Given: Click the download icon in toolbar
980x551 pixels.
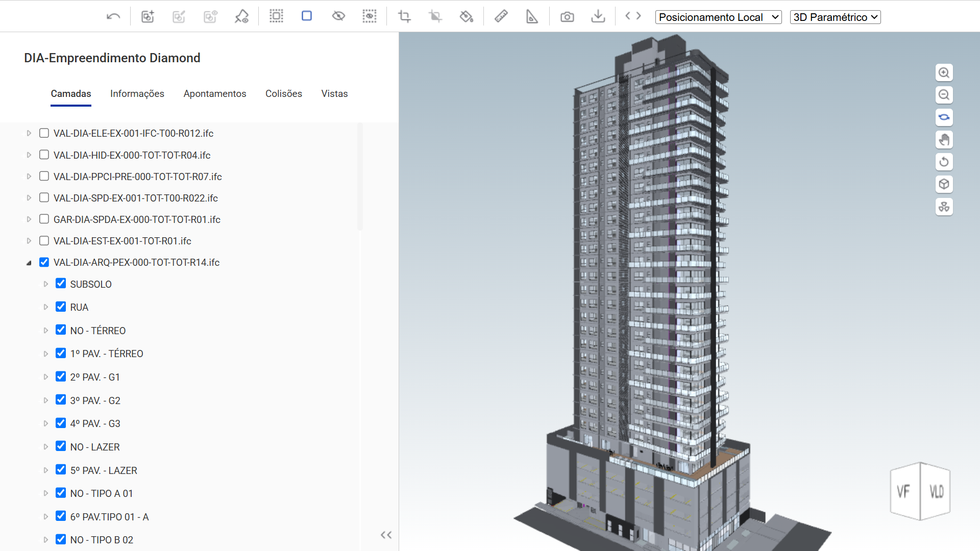Looking at the screenshot, I should coord(598,16).
